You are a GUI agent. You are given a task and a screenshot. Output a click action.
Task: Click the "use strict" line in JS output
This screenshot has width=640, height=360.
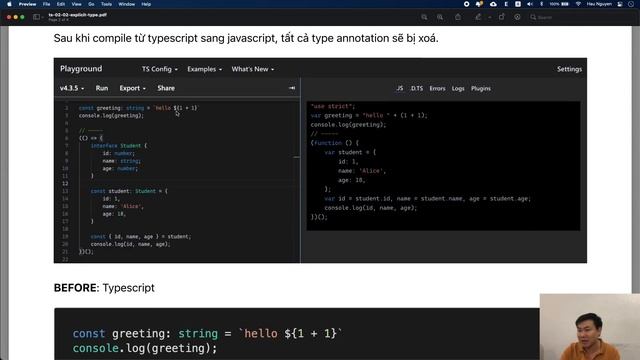pyautogui.click(x=333, y=106)
